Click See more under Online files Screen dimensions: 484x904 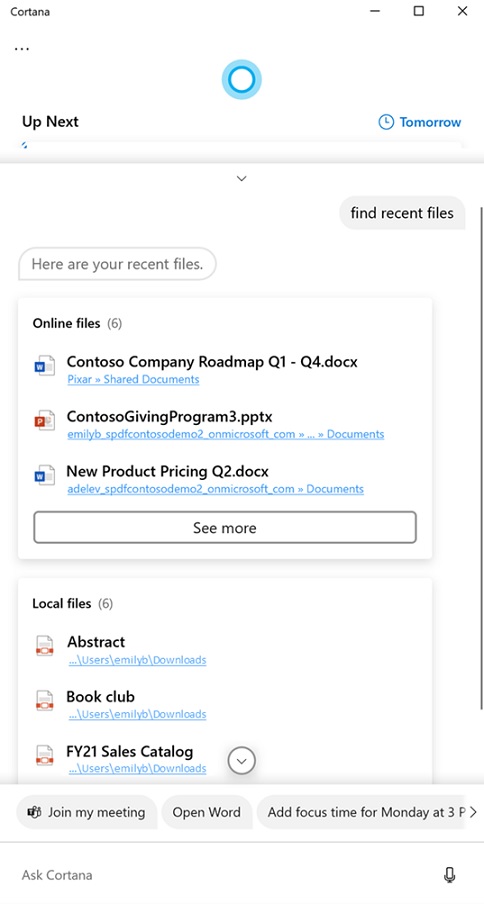click(225, 528)
